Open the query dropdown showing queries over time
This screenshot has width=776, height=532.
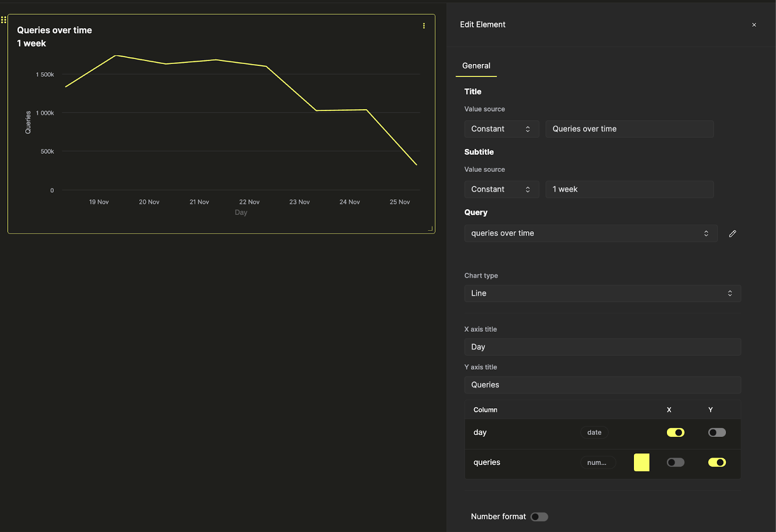590,233
